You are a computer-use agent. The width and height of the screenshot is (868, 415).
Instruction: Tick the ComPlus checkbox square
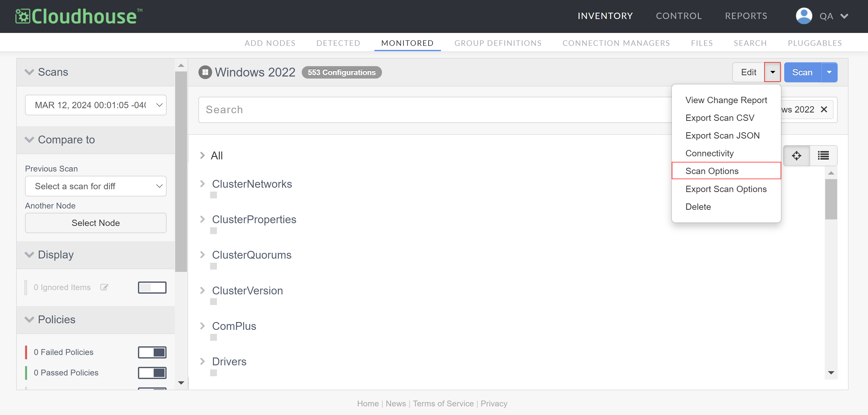(213, 337)
